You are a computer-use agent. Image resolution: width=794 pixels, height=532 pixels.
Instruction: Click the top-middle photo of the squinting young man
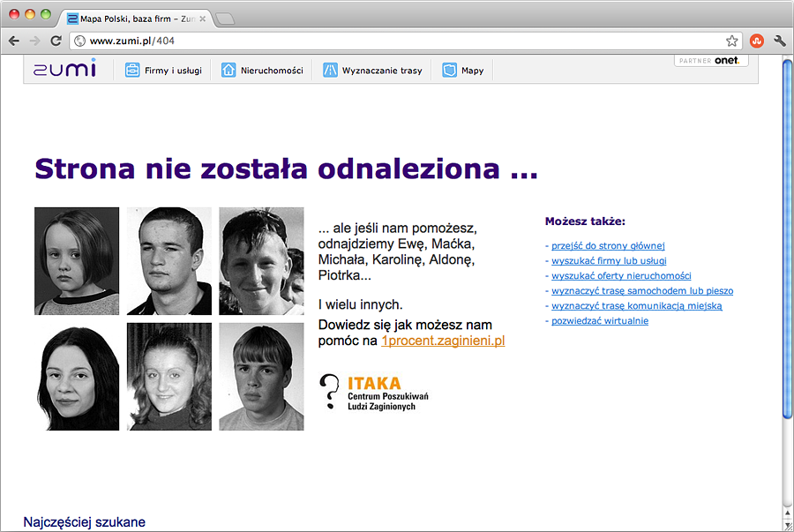pyautogui.click(x=169, y=260)
